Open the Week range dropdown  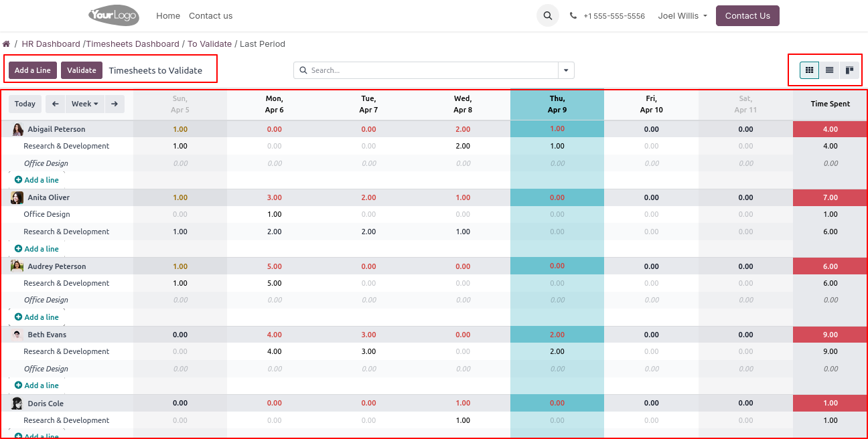(84, 104)
